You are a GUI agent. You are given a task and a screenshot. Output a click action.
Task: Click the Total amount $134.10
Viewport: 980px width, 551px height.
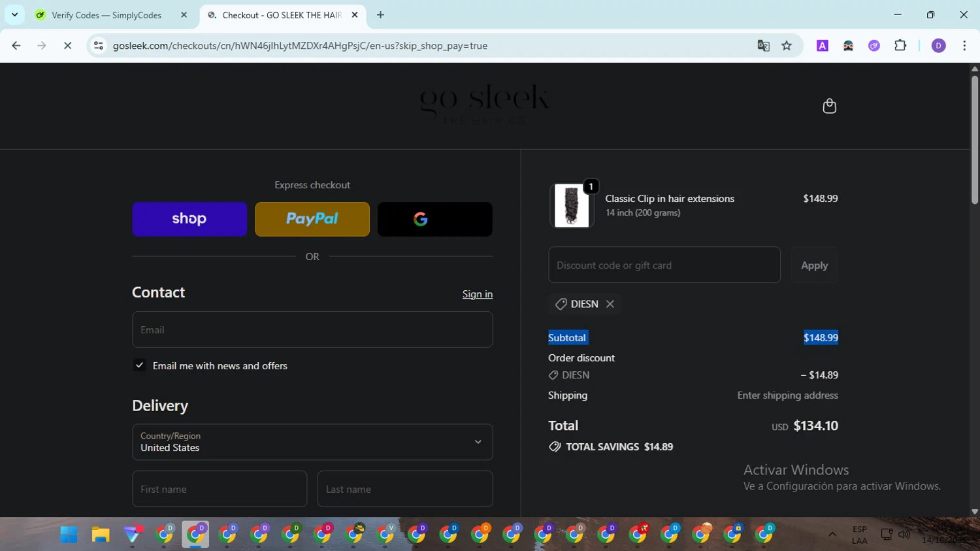tap(815, 426)
